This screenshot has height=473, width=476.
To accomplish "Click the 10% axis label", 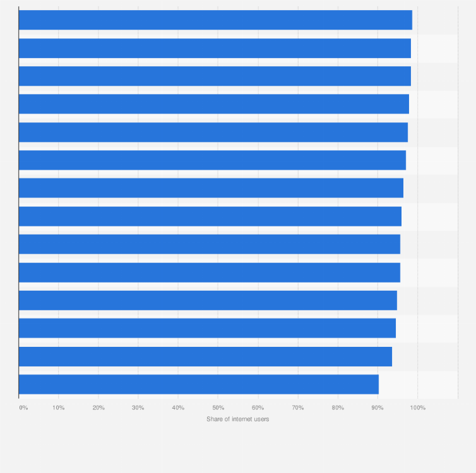I will click(59, 408).
